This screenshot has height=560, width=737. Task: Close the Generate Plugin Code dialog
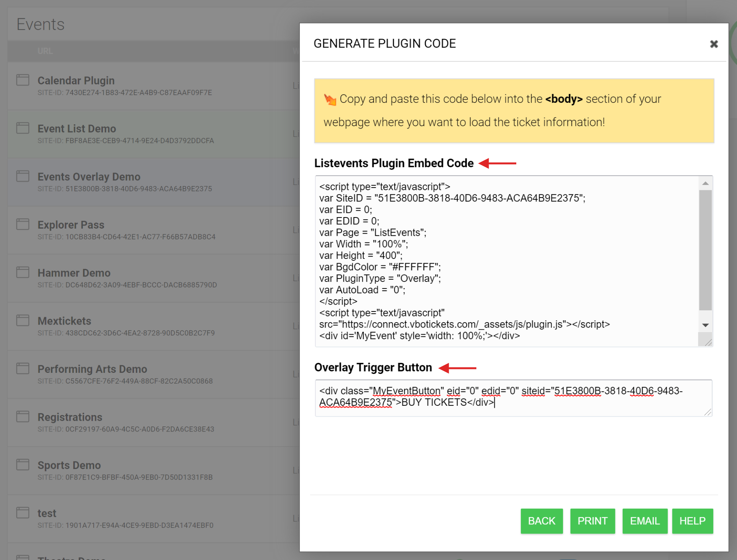pyautogui.click(x=714, y=44)
